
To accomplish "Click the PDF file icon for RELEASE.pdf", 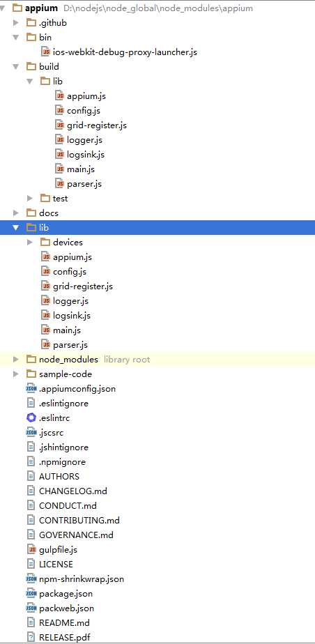I will 31,638.
